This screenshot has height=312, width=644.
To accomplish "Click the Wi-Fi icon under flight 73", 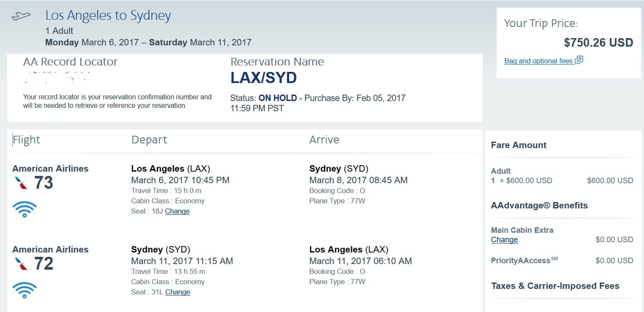I will point(24,210).
